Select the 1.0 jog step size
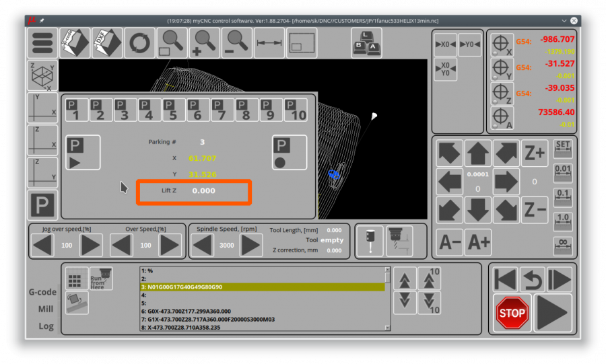This screenshot has width=606, height=364. pos(563,220)
